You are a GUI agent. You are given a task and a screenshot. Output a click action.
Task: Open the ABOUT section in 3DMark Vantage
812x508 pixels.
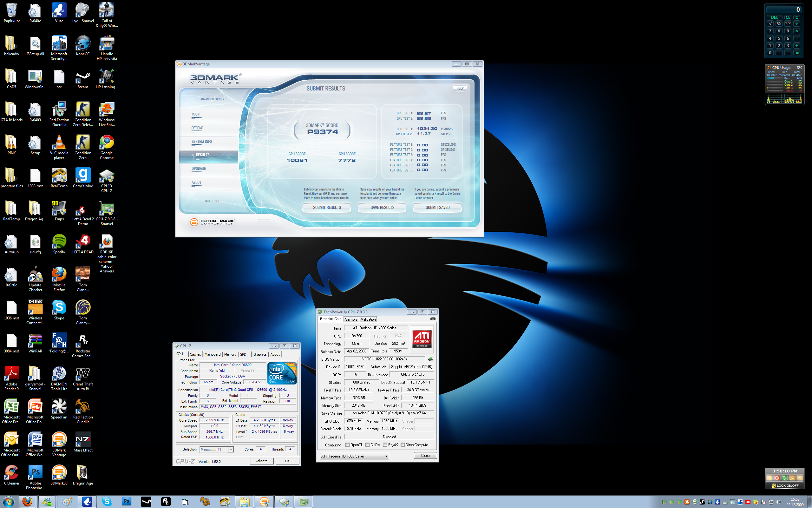tap(208, 184)
